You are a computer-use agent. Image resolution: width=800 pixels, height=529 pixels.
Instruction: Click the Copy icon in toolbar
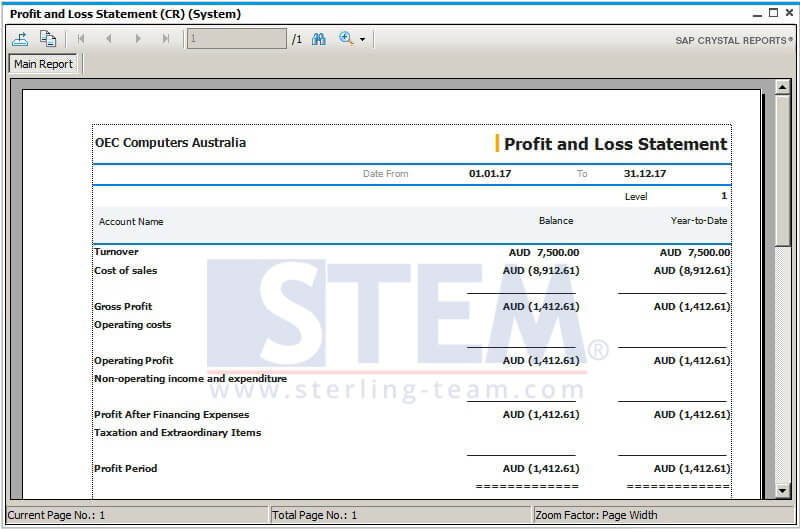pyautogui.click(x=48, y=39)
